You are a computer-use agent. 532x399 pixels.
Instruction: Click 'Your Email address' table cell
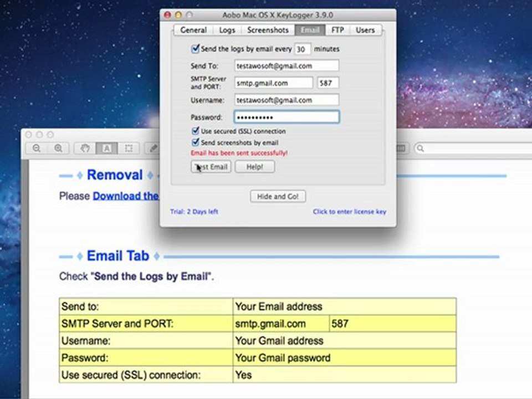(x=344, y=306)
